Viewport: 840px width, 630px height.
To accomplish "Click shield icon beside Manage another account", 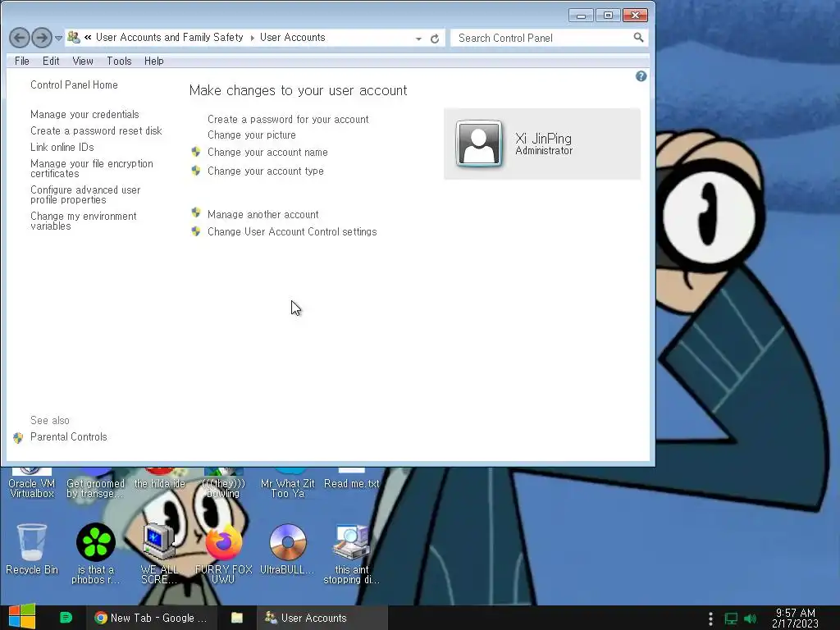I will point(196,212).
